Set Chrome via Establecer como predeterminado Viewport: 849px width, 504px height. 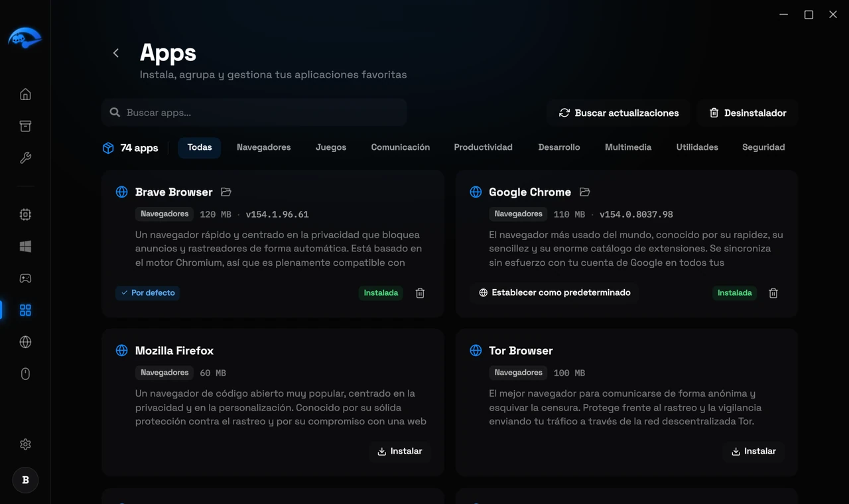555,292
